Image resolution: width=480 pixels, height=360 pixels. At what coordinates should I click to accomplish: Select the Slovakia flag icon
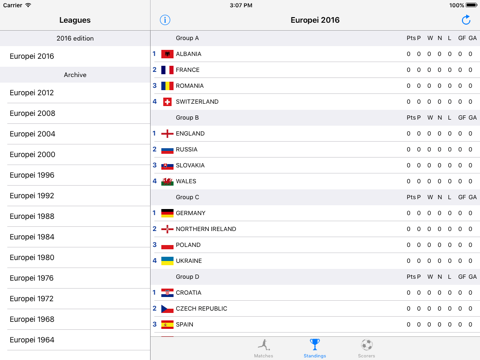pyautogui.click(x=167, y=166)
